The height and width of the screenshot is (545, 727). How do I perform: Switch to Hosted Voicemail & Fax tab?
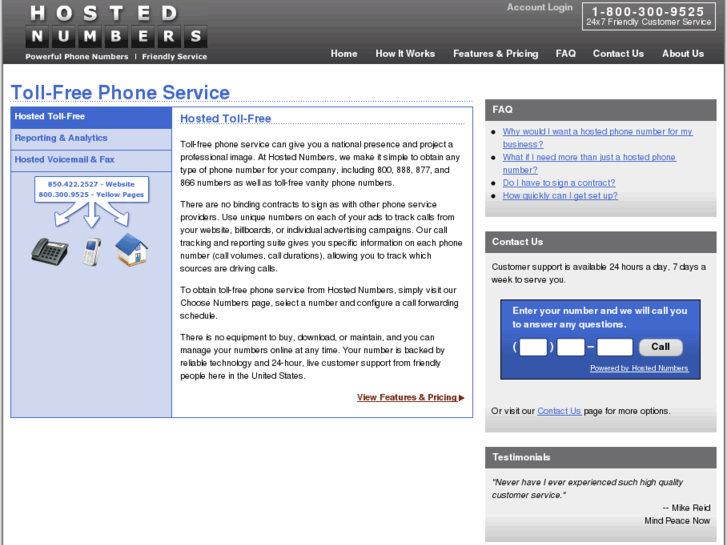(x=91, y=160)
